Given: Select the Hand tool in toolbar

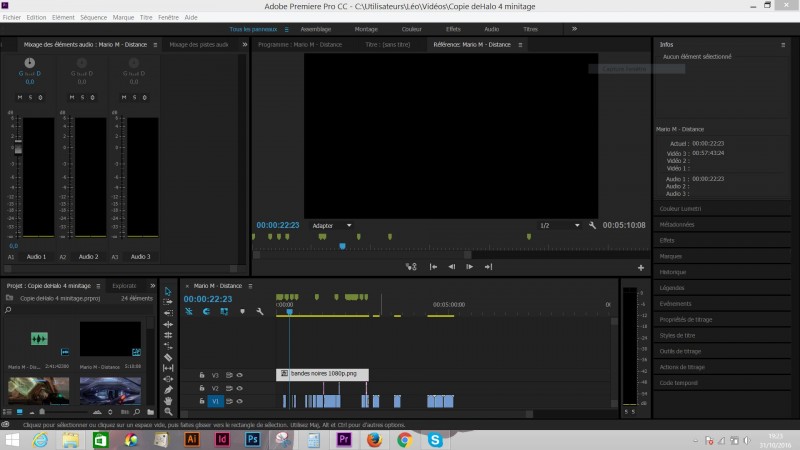Looking at the screenshot, I should coord(168,401).
